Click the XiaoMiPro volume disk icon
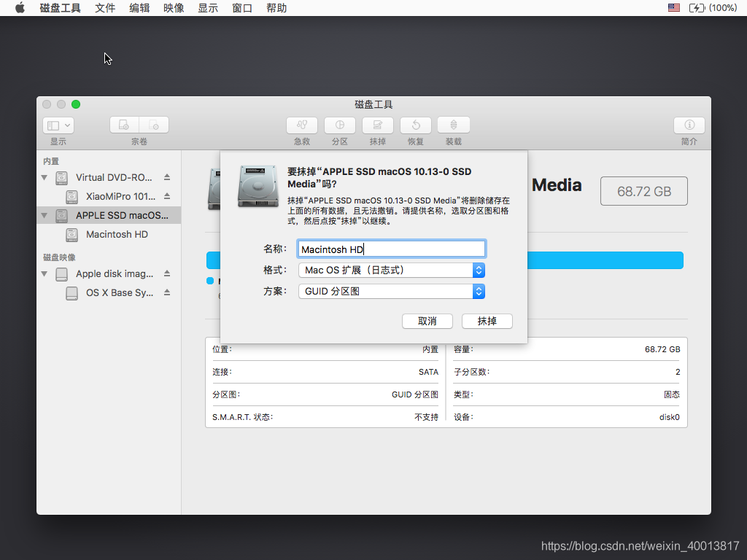 71,197
